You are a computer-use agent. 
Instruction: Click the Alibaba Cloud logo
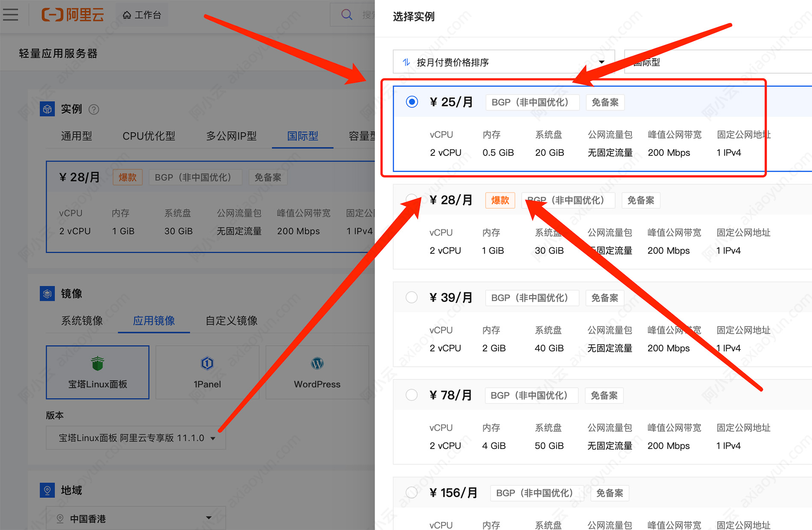(73, 15)
